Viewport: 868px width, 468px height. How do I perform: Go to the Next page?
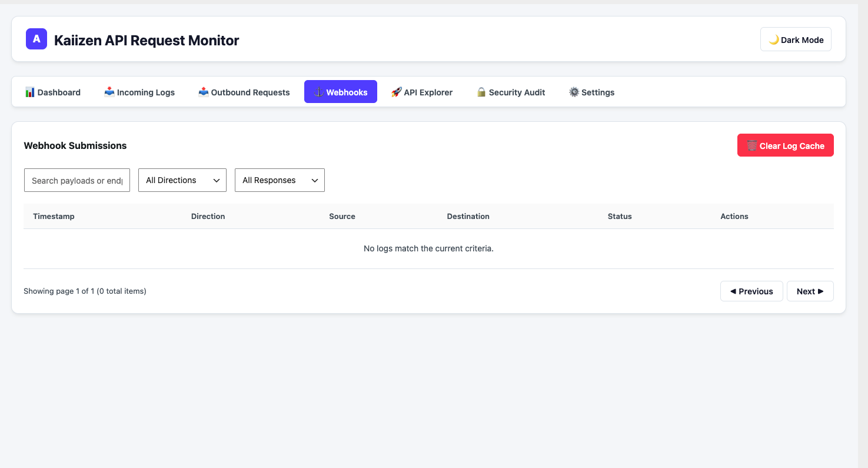point(810,291)
